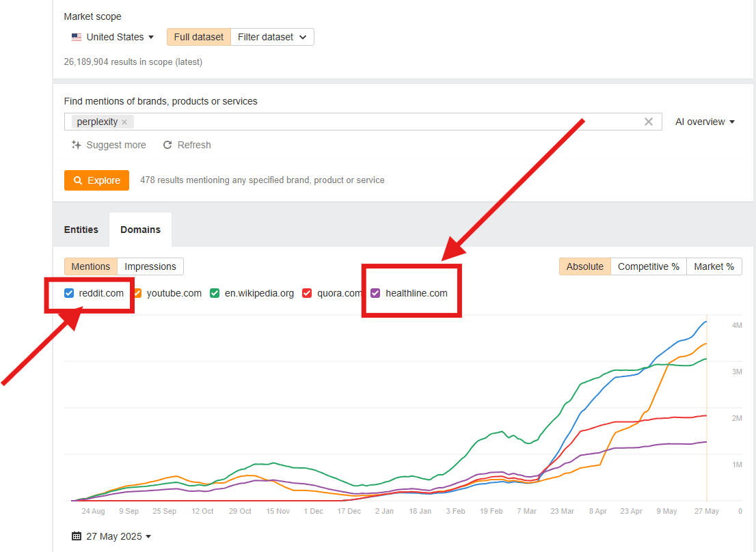
Task: Select the Absolute view toggle
Action: pyautogui.click(x=585, y=266)
